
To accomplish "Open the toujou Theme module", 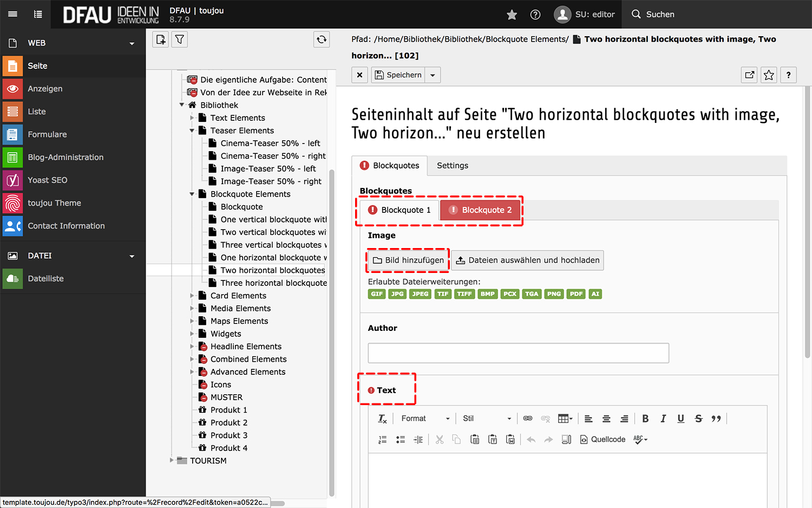I will 73,203.
